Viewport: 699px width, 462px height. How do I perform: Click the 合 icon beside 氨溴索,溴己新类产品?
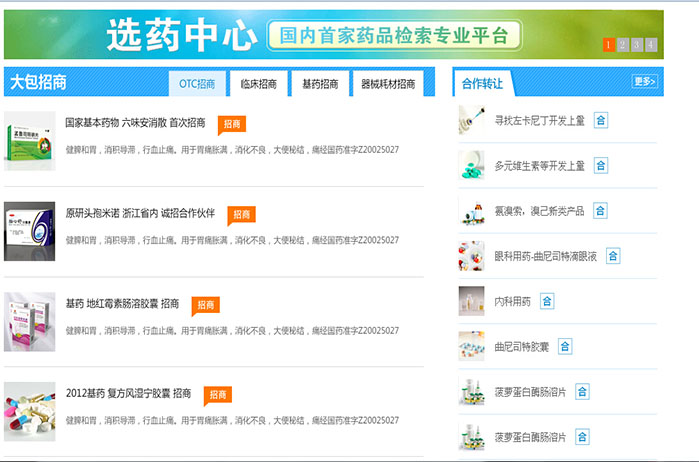click(x=600, y=210)
